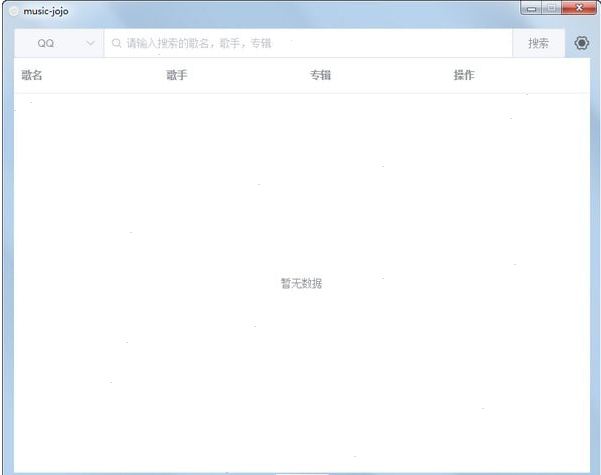Click the music-jojo window title text
Screen dimensions: 601x475
(x=46, y=11)
